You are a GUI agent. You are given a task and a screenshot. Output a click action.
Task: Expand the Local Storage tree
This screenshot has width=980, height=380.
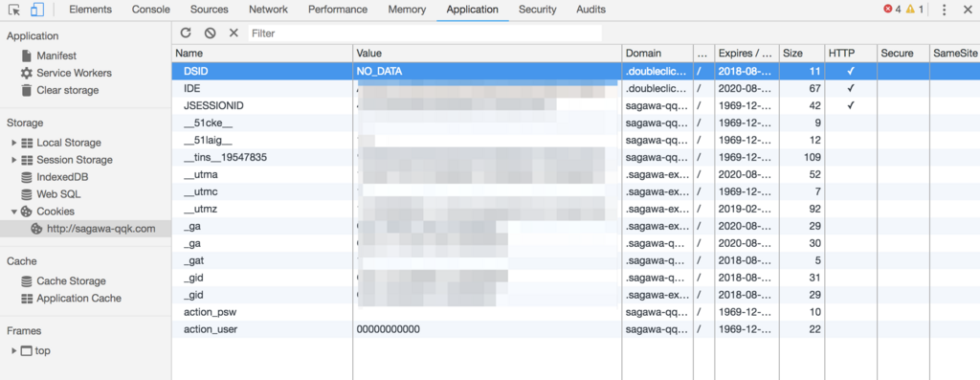point(14,143)
